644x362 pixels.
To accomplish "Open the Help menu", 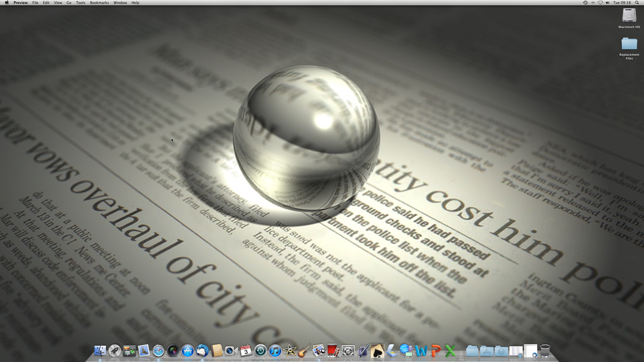I will click(135, 3).
